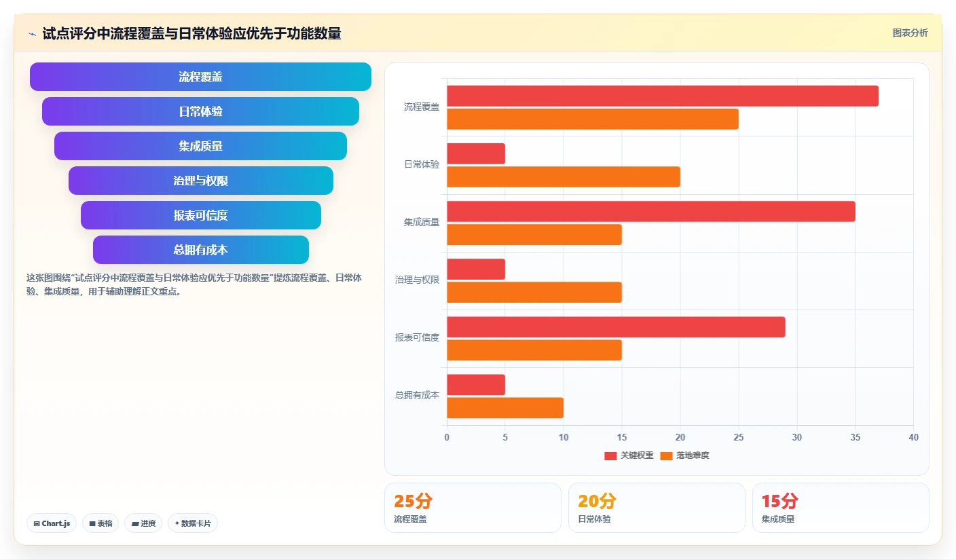Click the page title 试点评分中流程覆盖 heading
The height and width of the screenshot is (560, 956).
tap(191, 33)
